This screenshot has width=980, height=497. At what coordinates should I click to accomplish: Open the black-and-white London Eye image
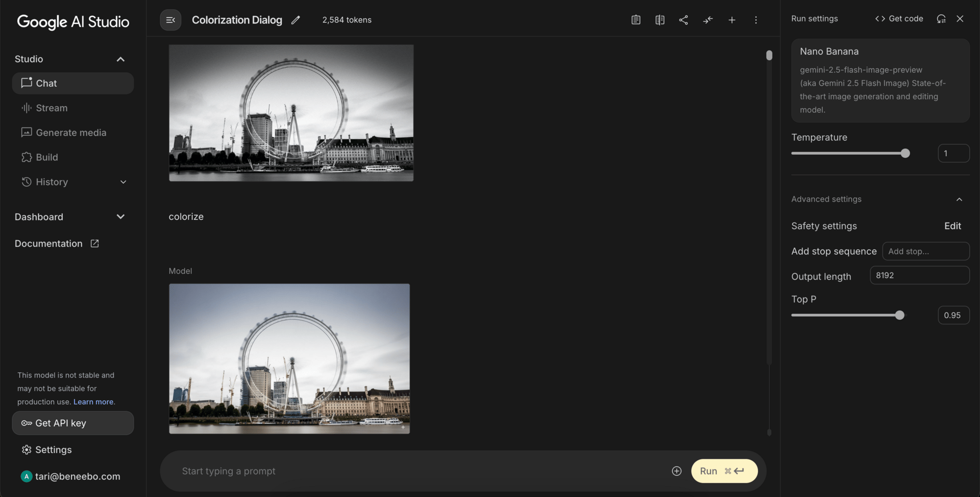[291, 113]
